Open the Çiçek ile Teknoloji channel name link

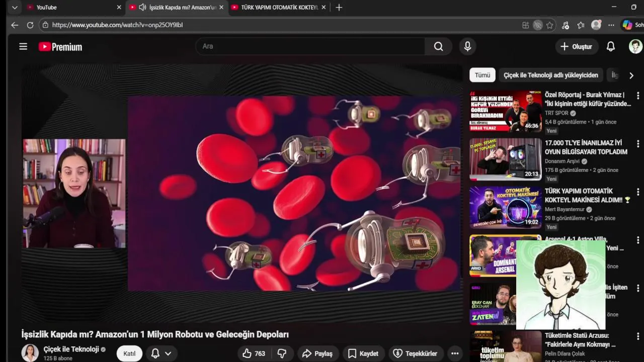tap(71, 349)
